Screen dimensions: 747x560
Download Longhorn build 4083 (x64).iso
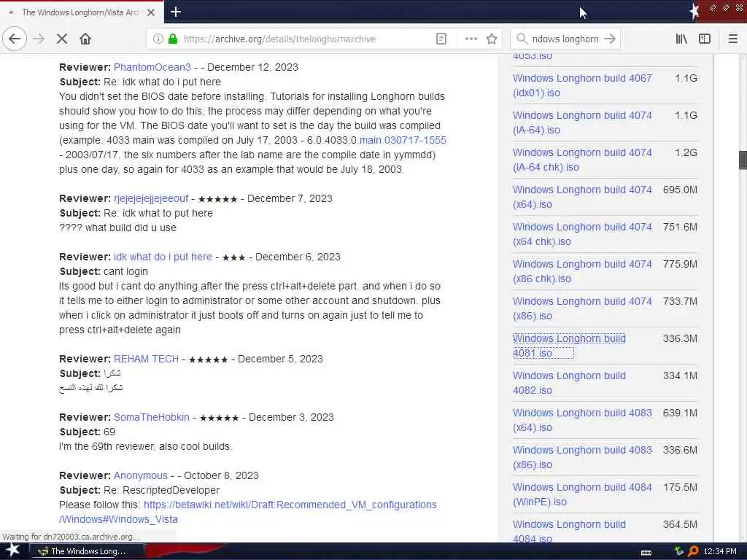tap(582, 420)
